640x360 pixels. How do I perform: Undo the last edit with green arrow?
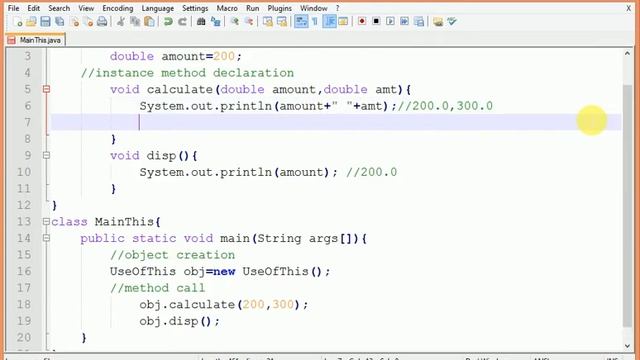coord(168,22)
